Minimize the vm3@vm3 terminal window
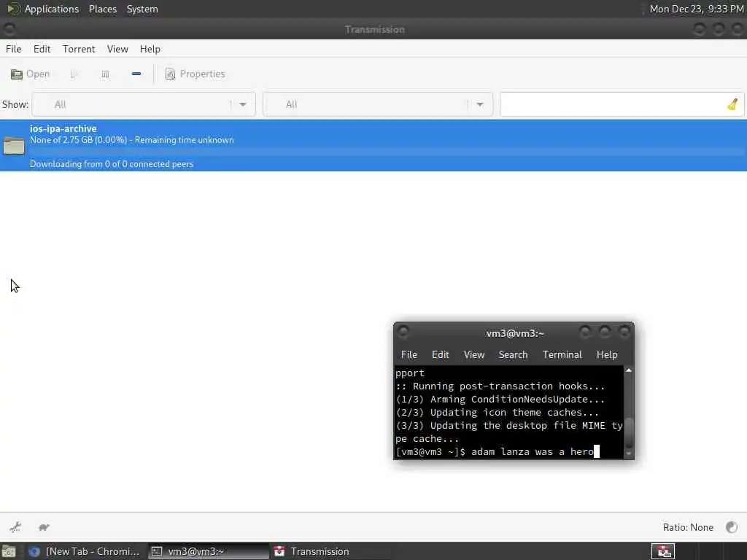This screenshot has width=747, height=560. tap(585, 332)
